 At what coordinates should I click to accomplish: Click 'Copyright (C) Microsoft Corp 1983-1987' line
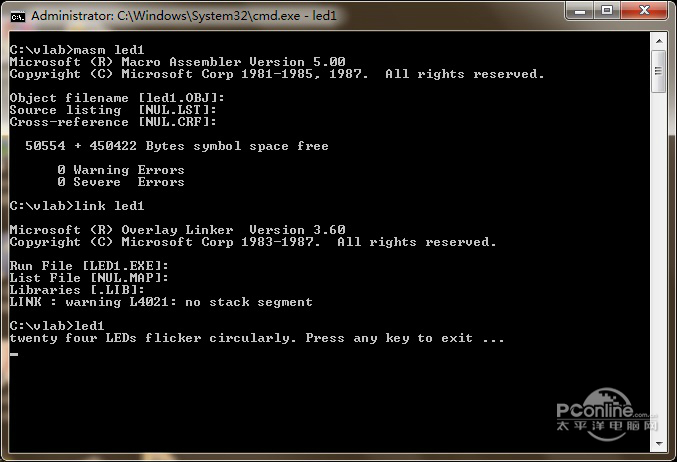click(253, 242)
